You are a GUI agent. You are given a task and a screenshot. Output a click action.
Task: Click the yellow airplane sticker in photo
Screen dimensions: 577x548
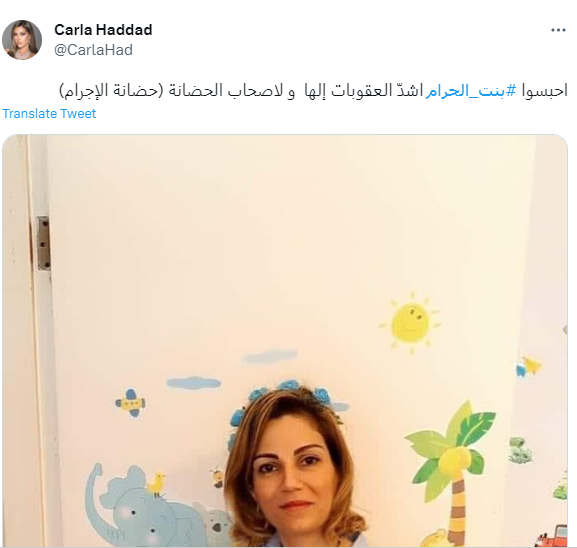pyautogui.click(x=131, y=403)
